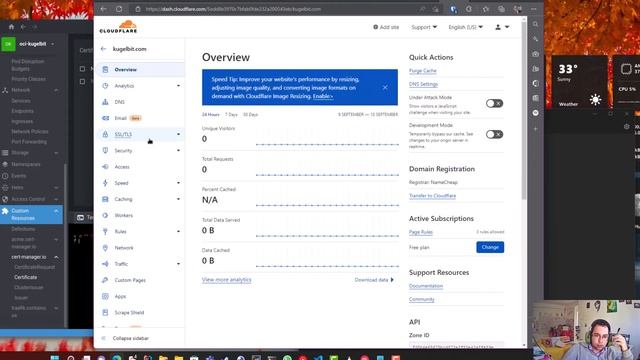This screenshot has height=360, width=640.
Task: Click the browser refresh button
Action: coord(119,9)
